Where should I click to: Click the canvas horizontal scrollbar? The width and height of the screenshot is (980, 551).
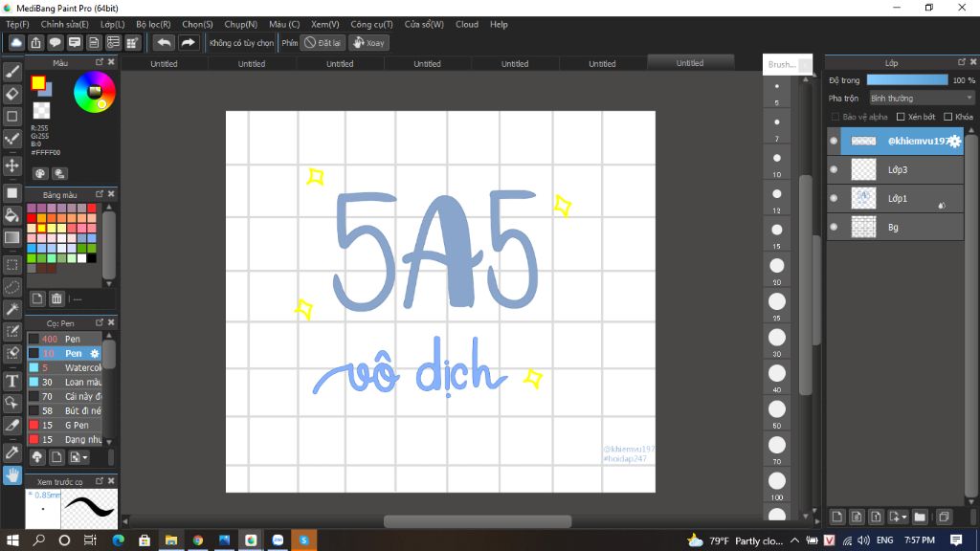pos(477,521)
